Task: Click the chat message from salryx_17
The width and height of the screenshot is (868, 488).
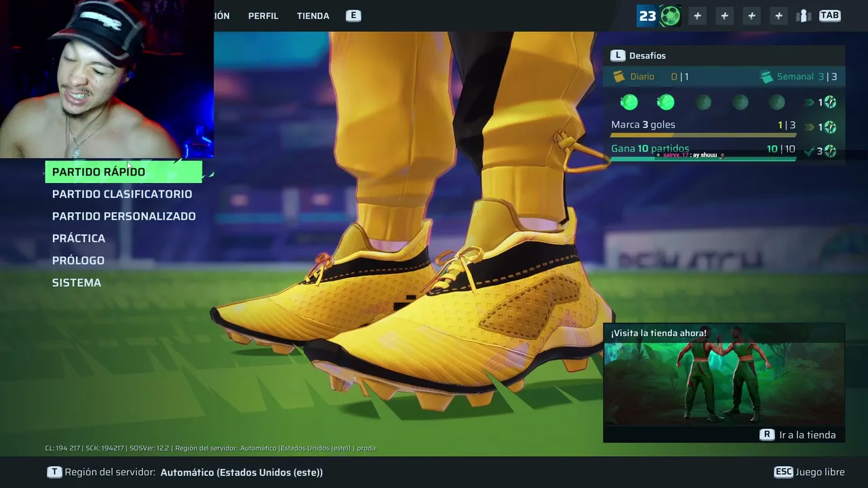Action: pos(689,155)
